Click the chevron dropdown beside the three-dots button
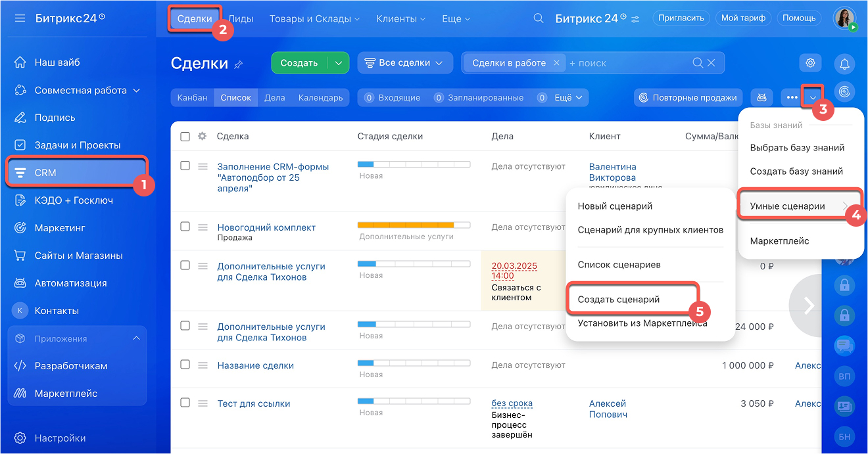 813,98
